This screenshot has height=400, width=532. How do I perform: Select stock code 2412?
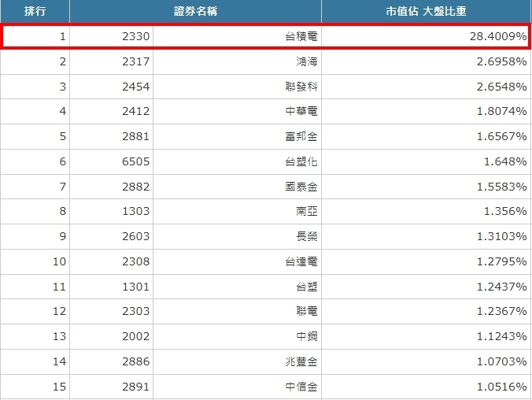pos(135,111)
